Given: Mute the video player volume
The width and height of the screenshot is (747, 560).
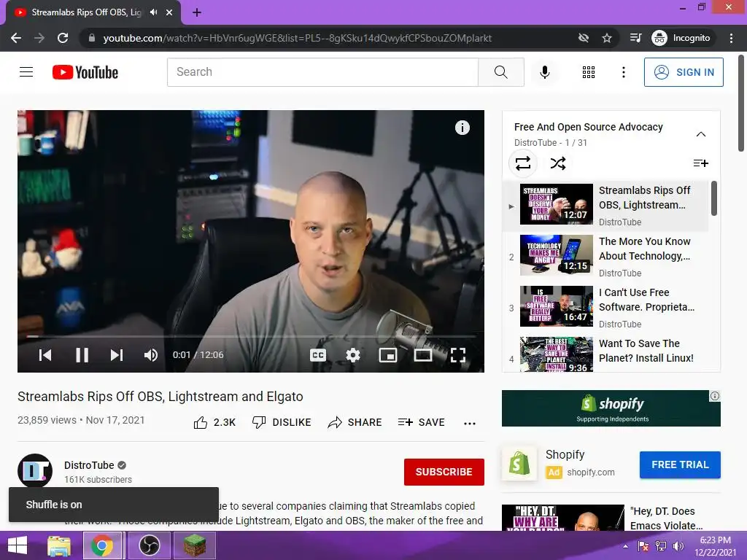Looking at the screenshot, I should coord(151,355).
